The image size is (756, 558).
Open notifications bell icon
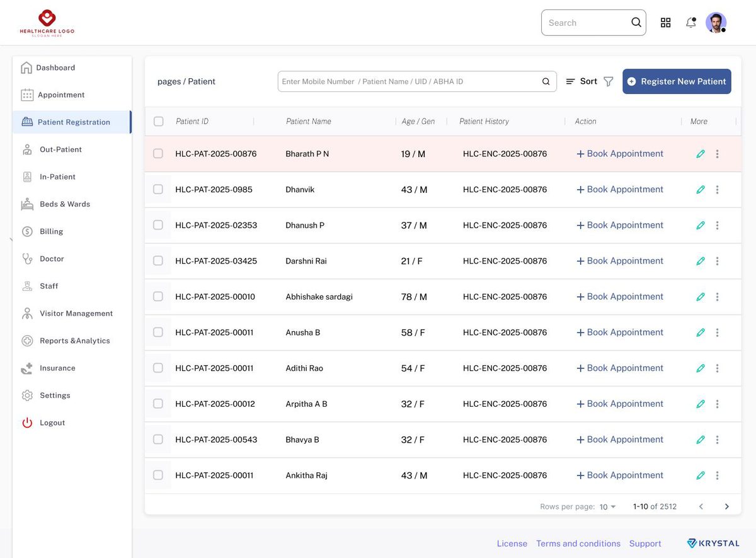[x=691, y=23]
